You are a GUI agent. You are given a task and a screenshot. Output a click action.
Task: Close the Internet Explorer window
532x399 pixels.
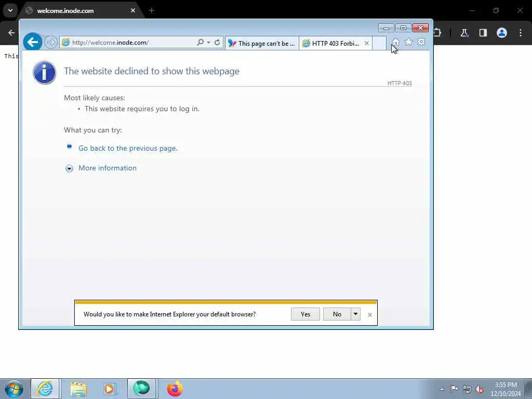421,28
